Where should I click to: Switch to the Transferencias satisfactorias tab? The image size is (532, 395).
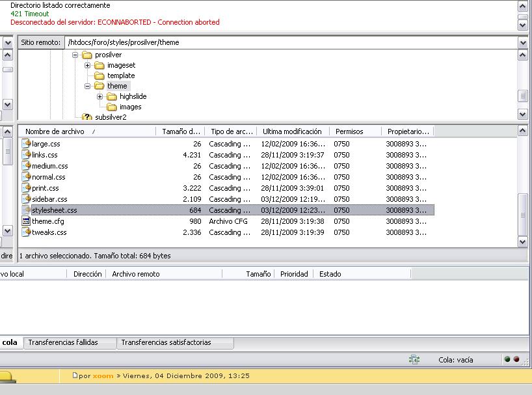[x=175, y=342]
